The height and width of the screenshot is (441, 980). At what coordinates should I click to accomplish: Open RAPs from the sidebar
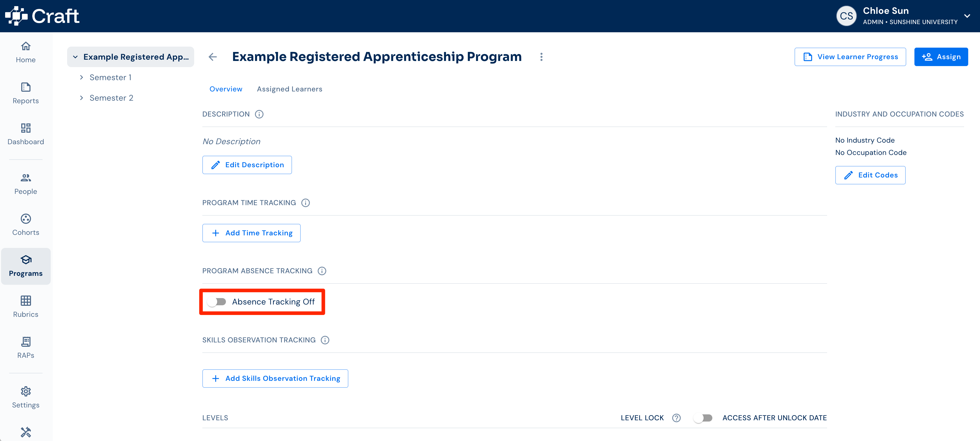(x=26, y=348)
